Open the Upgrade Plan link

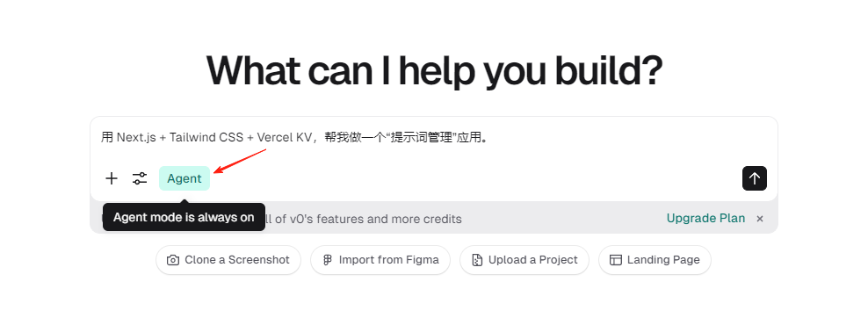(x=705, y=219)
